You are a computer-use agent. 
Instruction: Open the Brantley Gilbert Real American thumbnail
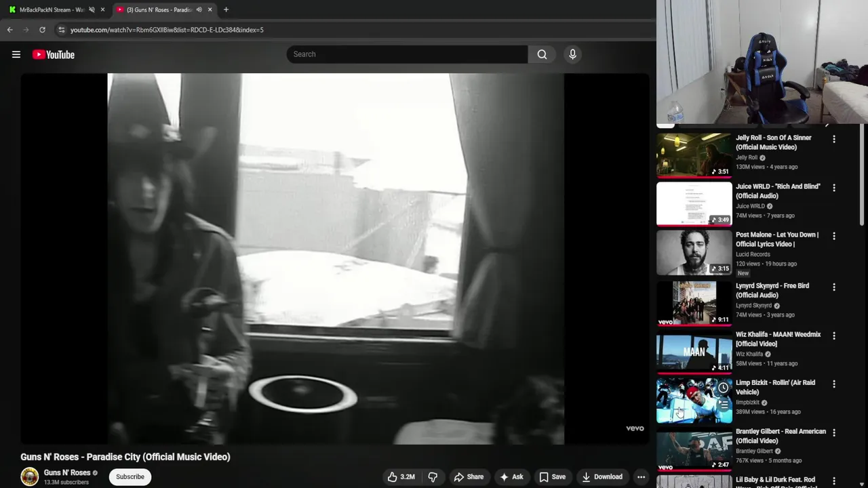coord(694,449)
